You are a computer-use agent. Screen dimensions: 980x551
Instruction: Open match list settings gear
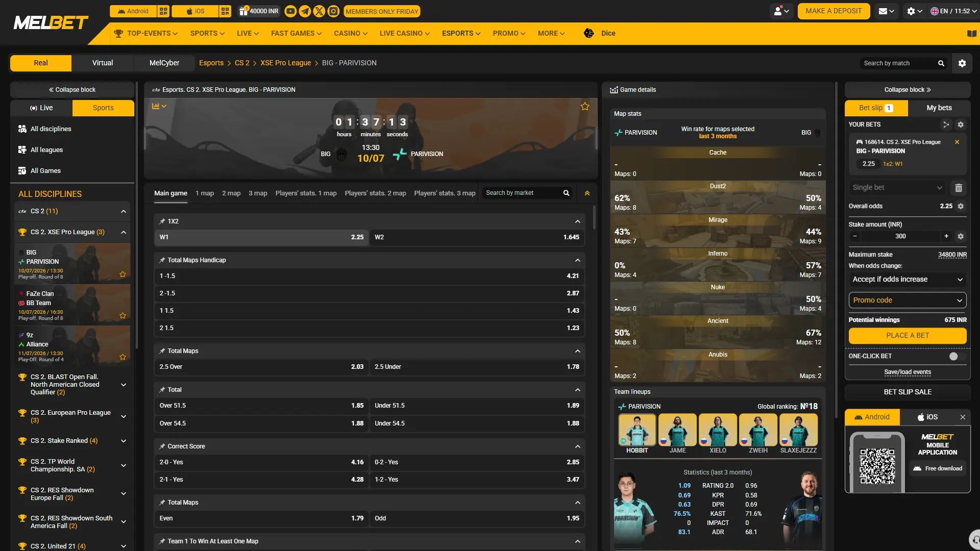tap(962, 63)
